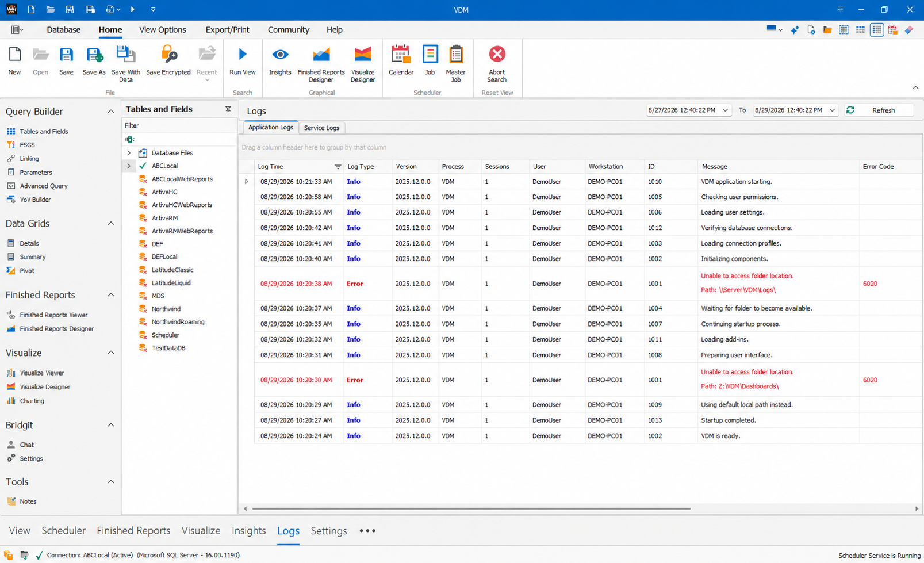Collapse the Finished Reports sidebar section
Viewport: 924px width, 563px height.
[x=111, y=295]
